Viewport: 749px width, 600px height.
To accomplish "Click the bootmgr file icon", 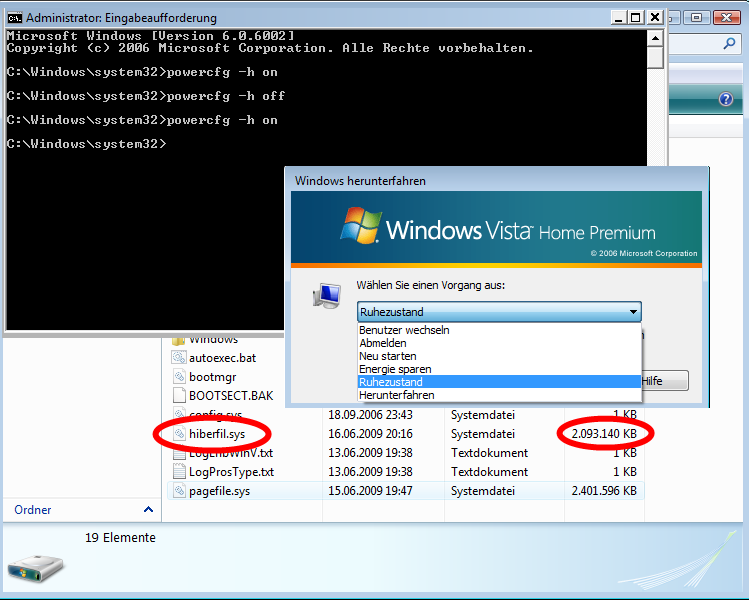I will (x=179, y=376).
